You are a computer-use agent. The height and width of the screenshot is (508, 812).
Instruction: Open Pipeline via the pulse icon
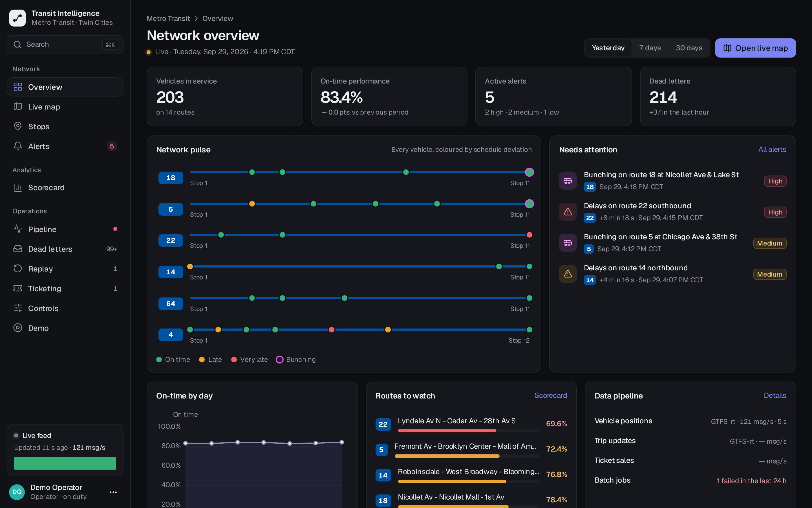(x=18, y=229)
